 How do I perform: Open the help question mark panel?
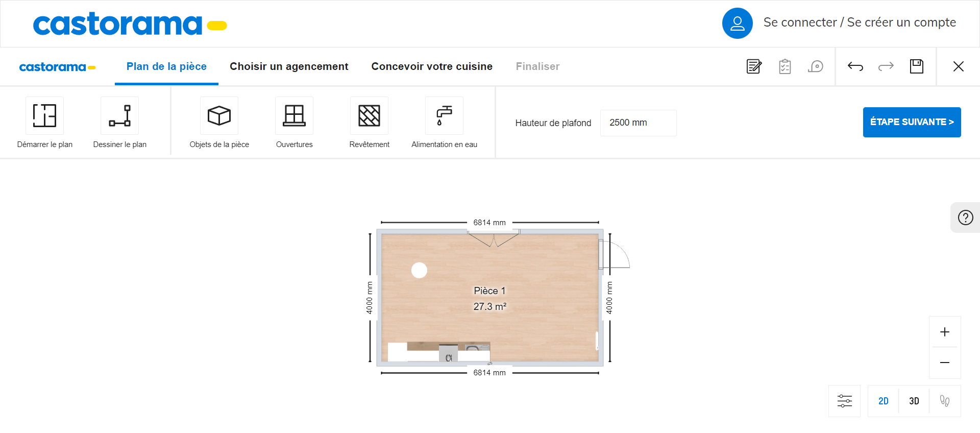[965, 218]
